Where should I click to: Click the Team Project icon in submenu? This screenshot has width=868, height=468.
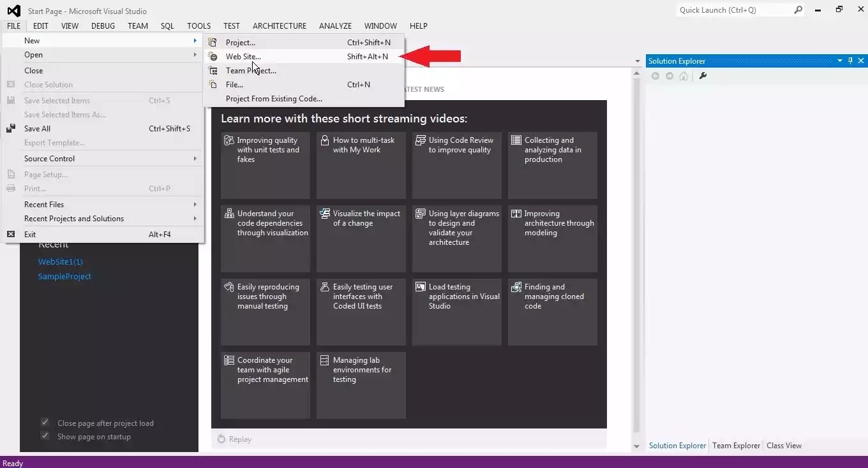click(x=213, y=71)
